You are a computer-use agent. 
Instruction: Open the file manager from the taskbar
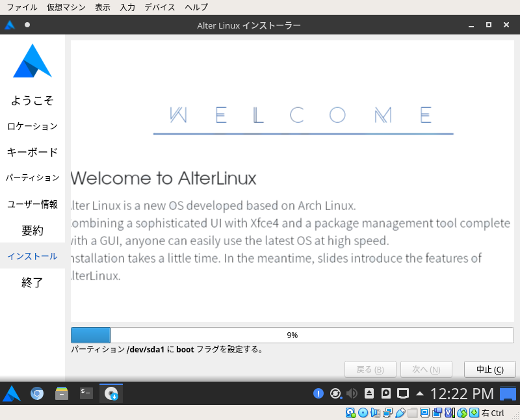(x=61, y=393)
